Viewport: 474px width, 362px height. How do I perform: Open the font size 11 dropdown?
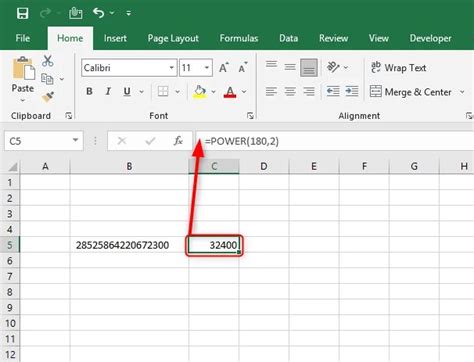[207, 68]
